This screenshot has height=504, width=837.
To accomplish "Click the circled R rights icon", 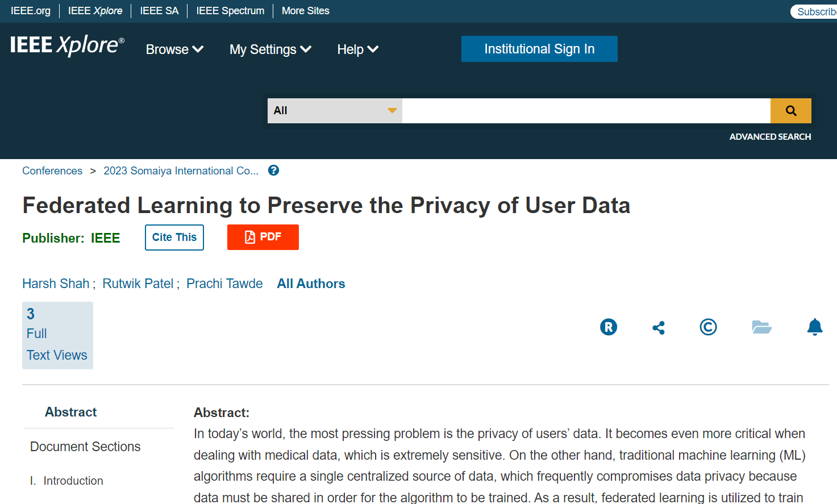I will click(x=608, y=327).
